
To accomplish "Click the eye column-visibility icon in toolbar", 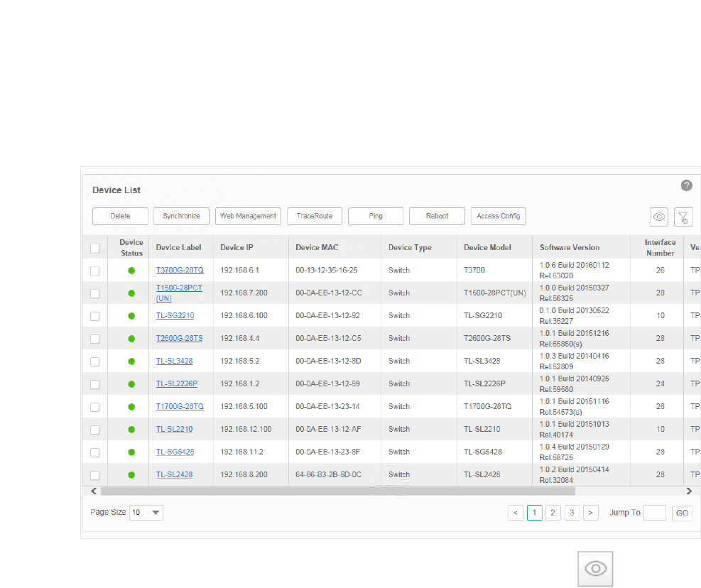I will pyautogui.click(x=658, y=217).
